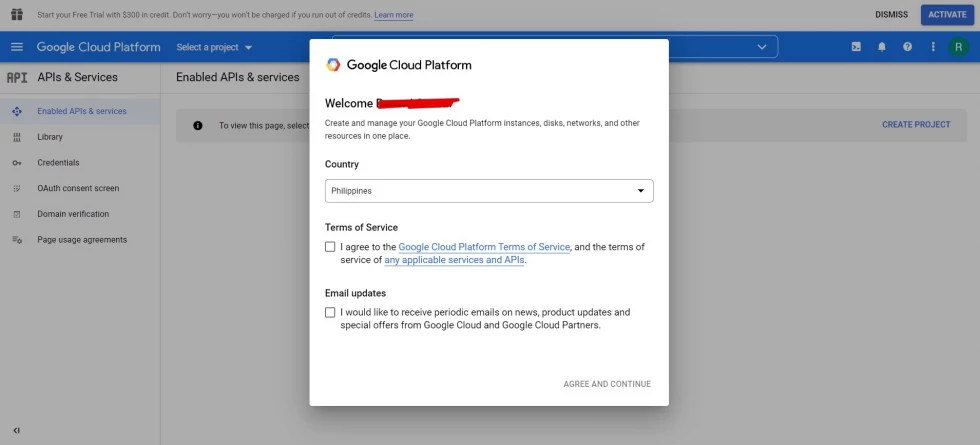Click the Learn more link in banner

(393, 15)
